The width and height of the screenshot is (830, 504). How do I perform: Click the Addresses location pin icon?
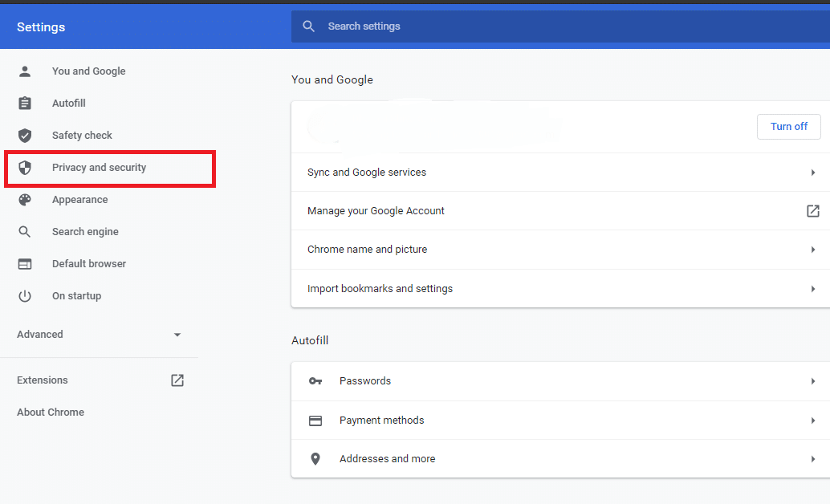[x=315, y=459]
